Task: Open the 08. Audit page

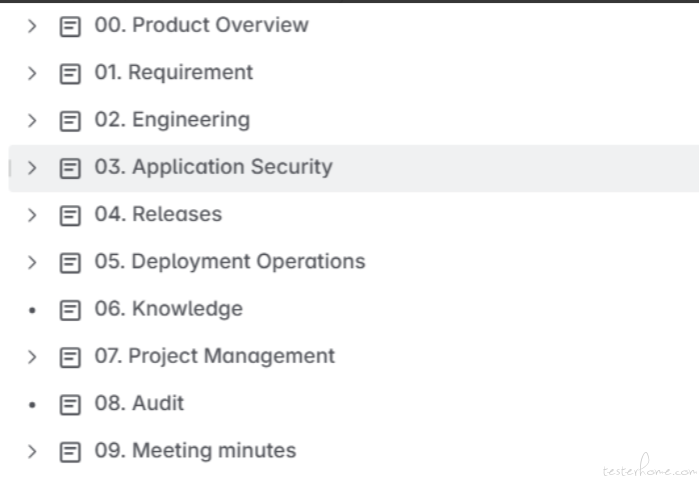Action: click(139, 403)
